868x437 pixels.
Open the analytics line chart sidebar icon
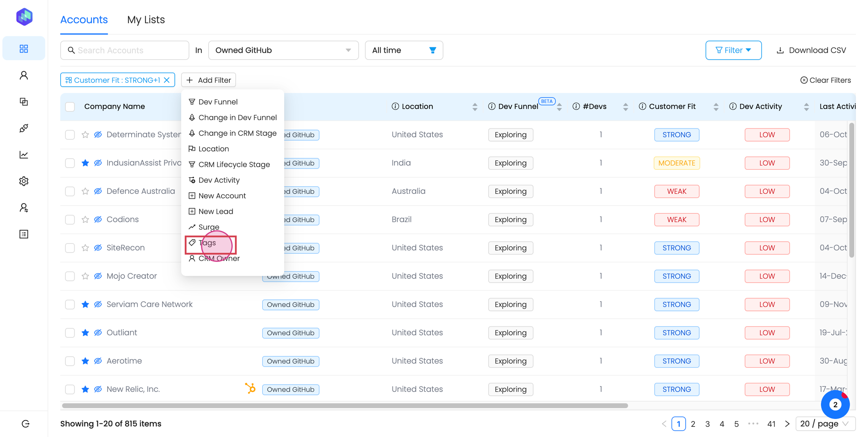(x=24, y=155)
